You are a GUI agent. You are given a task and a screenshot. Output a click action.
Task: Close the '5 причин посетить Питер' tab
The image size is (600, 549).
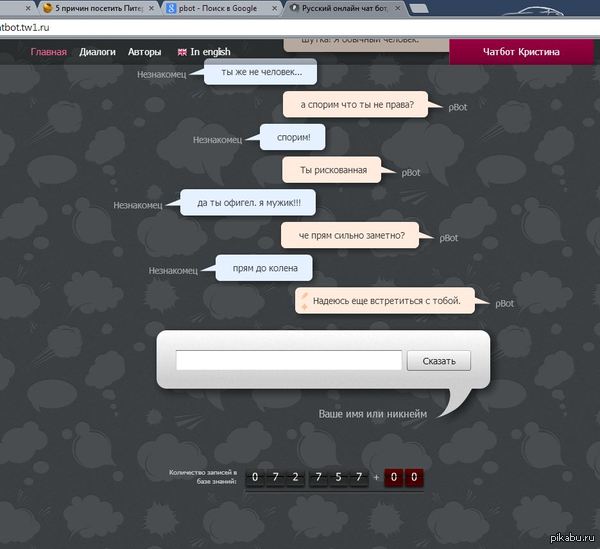[152, 7]
